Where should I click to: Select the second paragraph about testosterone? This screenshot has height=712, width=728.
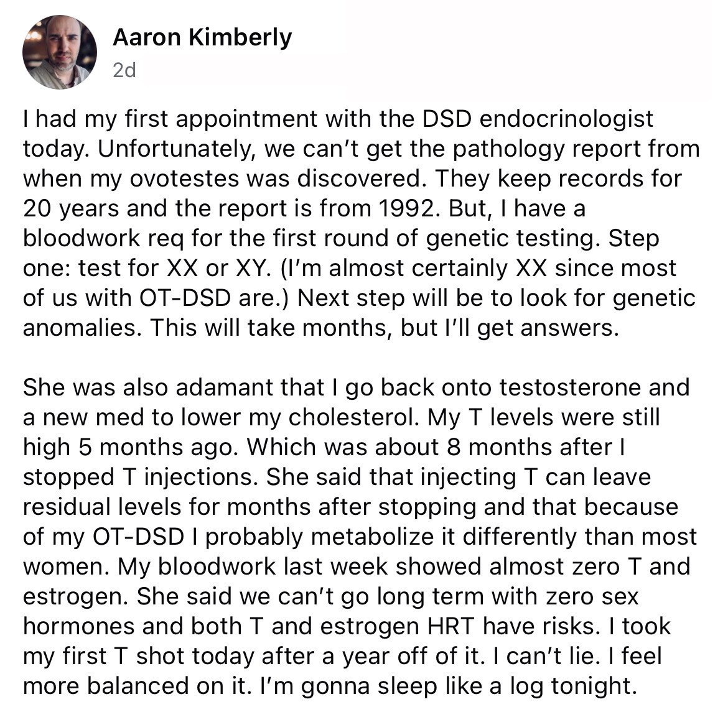360,537
